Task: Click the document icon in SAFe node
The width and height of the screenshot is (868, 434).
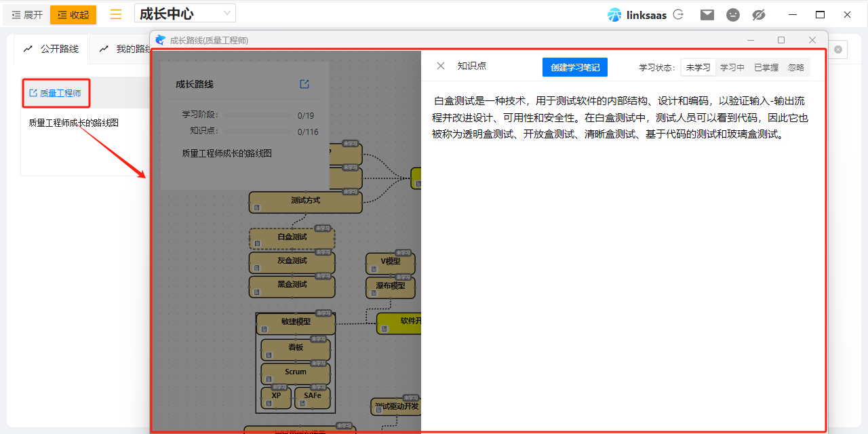Action: point(302,403)
